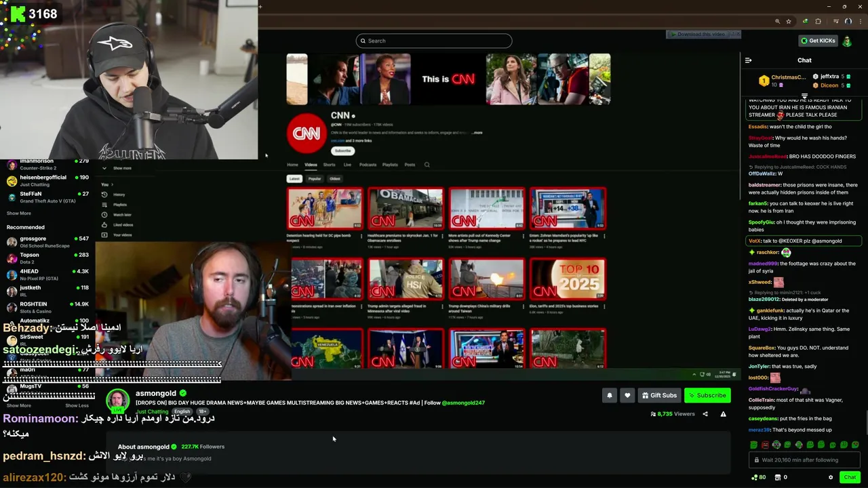Expand leaderboard with the small handle bar

(x=804, y=96)
